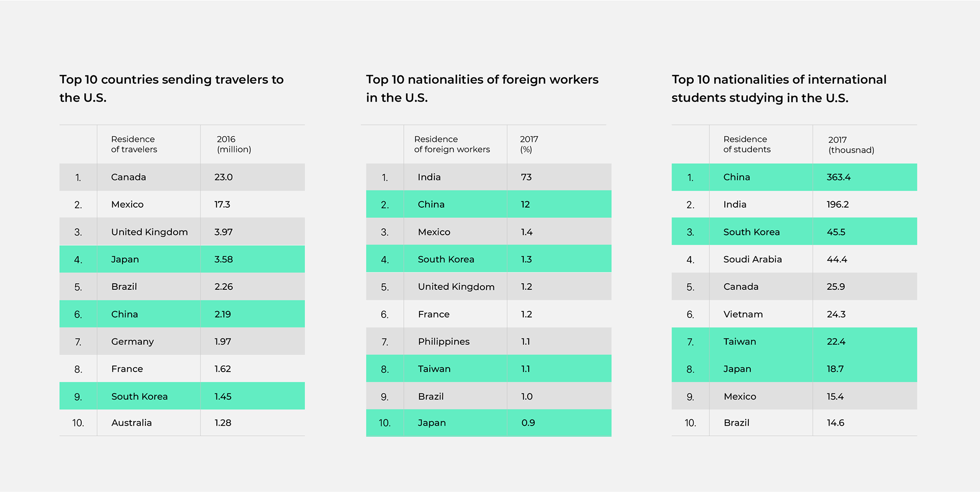
Task: Click the '2016 (million)' column header
Action: (233, 144)
